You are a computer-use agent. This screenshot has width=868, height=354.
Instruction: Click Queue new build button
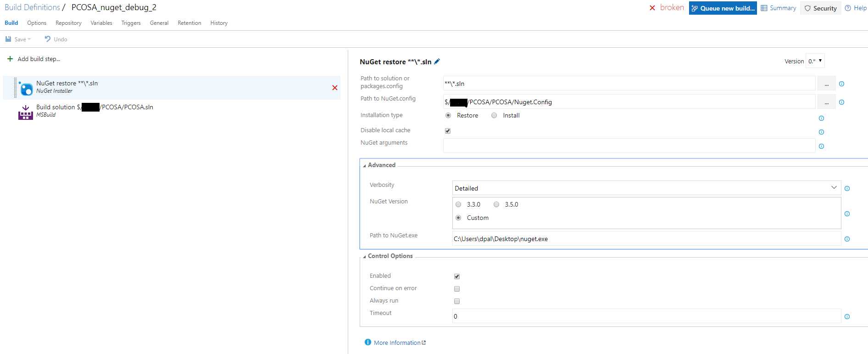click(723, 8)
